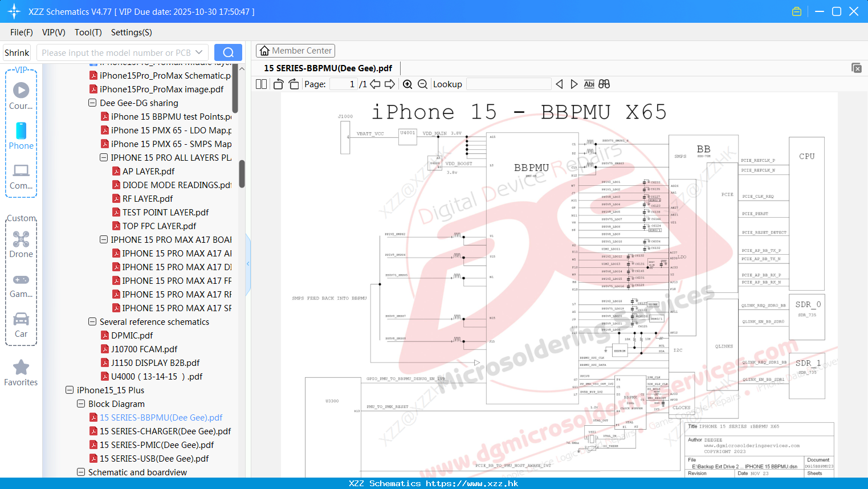The image size is (868, 489).
Task: Open the Drone category
Action: click(x=21, y=244)
